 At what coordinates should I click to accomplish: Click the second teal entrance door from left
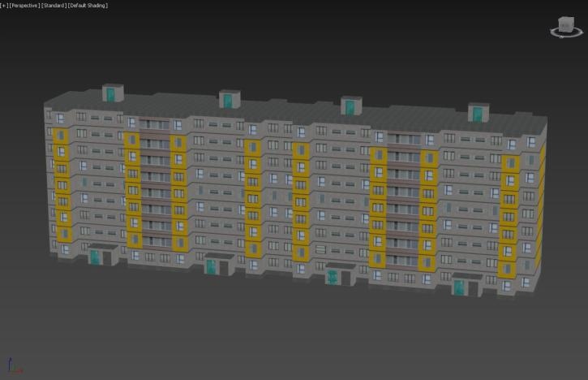(211, 267)
